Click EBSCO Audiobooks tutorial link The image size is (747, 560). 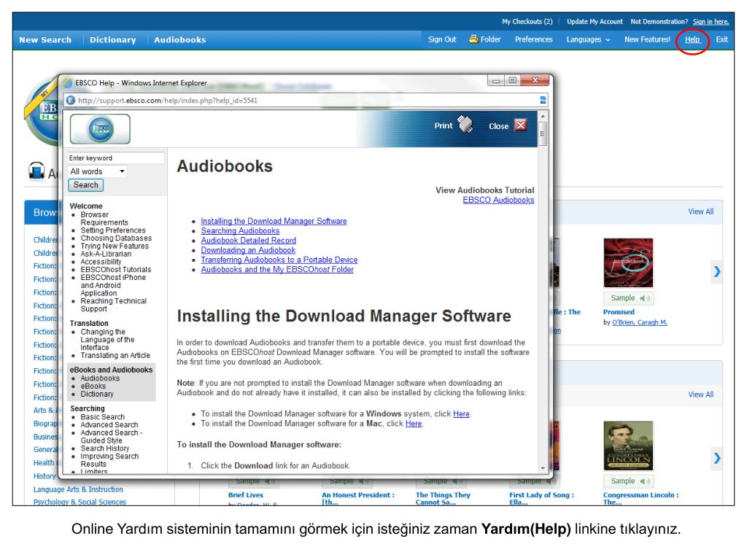(498, 200)
